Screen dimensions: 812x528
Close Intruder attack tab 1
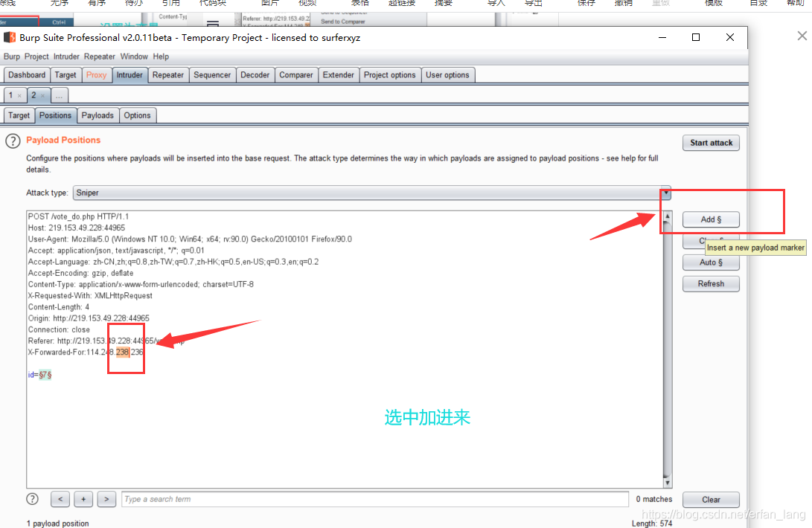19,96
